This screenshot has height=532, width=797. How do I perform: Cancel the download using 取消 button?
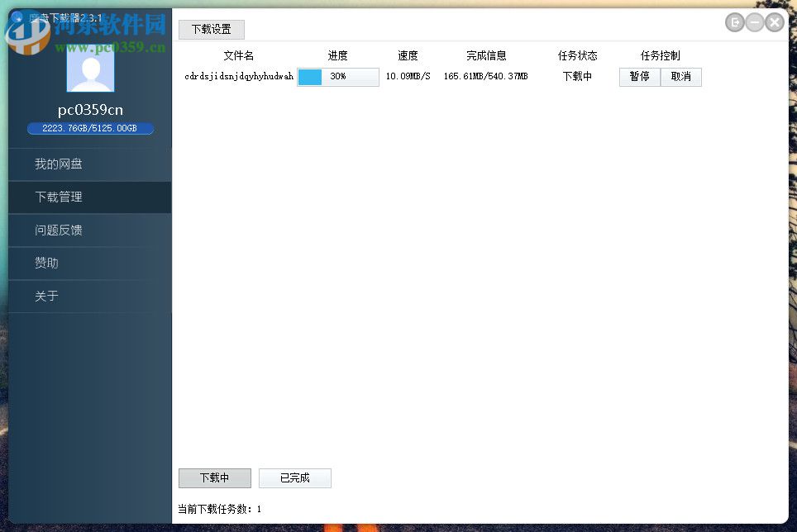681,77
